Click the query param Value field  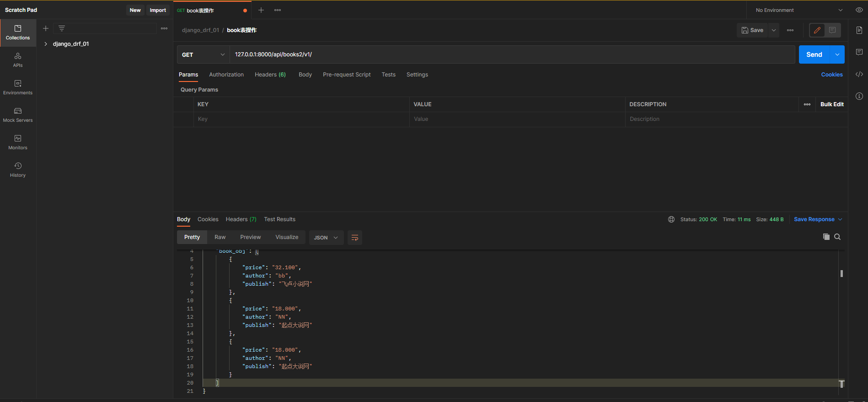pos(517,119)
